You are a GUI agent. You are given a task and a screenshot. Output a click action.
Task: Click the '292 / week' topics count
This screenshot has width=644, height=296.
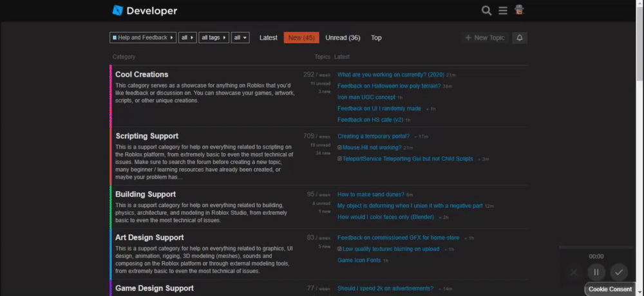point(317,75)
